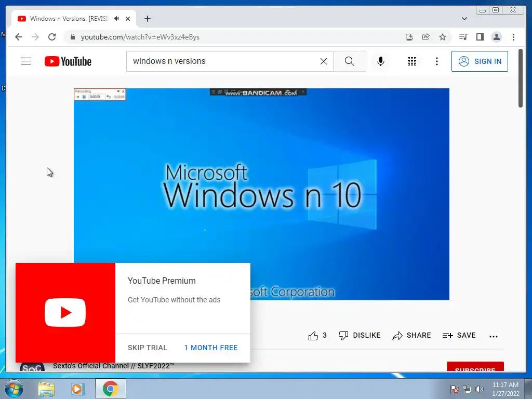Image resolution: width=532 pixels, height=399 pixels.
Task: Click the DISLIKE button
Action: 360,335
